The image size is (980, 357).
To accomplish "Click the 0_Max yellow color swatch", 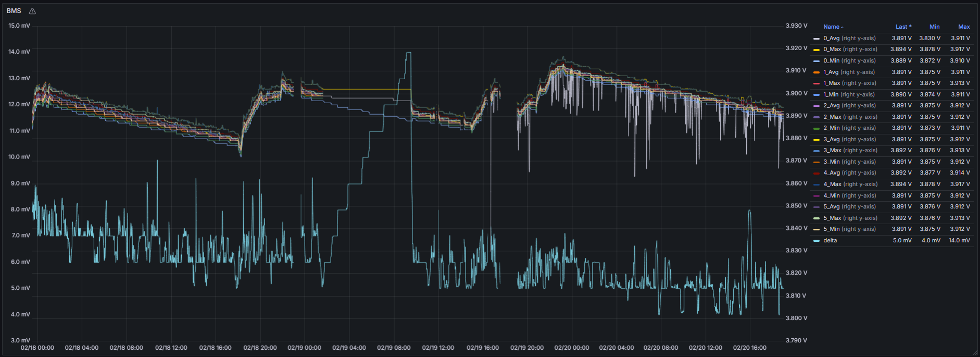I will [x=816, y=50].
